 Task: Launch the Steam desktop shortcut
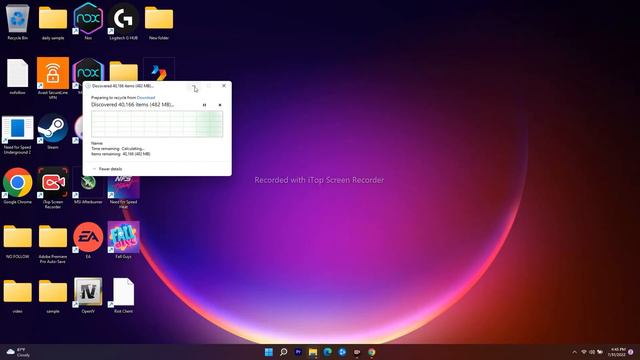[53, 131]
